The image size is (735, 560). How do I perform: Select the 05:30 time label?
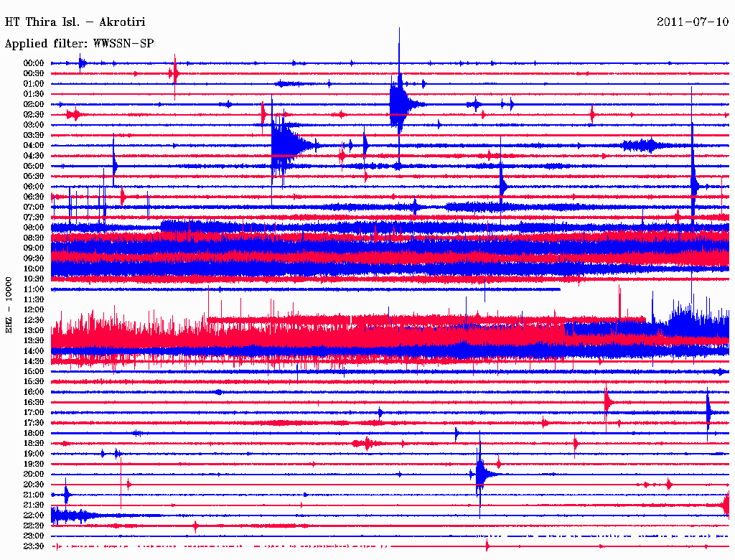[34, 177]
